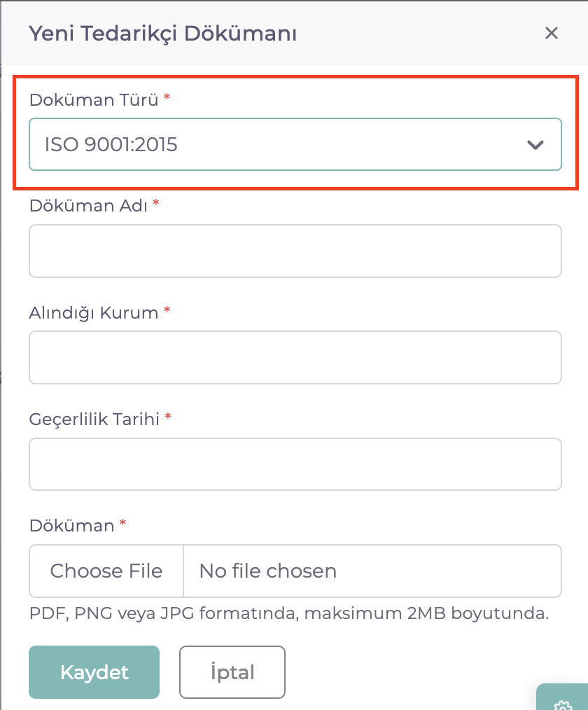Focus the Döküman Adı text field

pos(295,251)
